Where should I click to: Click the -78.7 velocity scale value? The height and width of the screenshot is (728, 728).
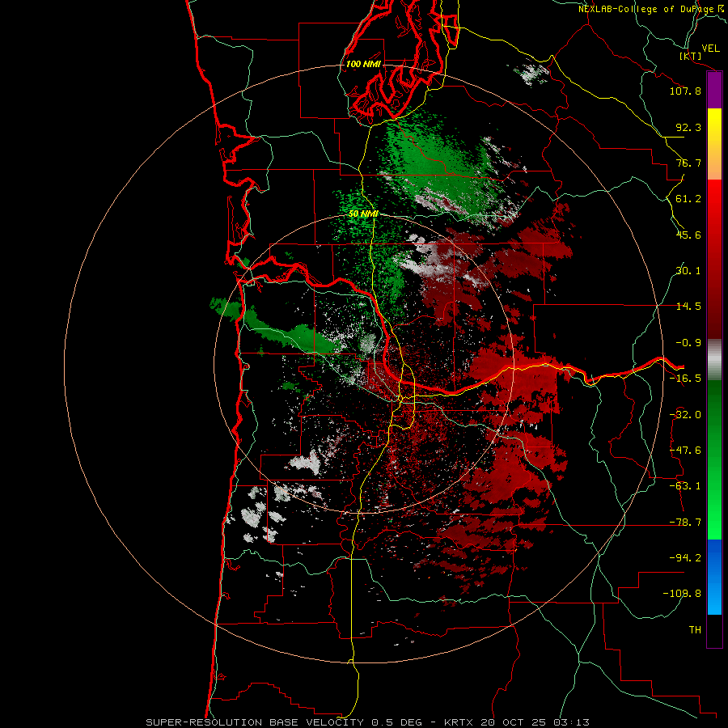click(x=685, y=523)
